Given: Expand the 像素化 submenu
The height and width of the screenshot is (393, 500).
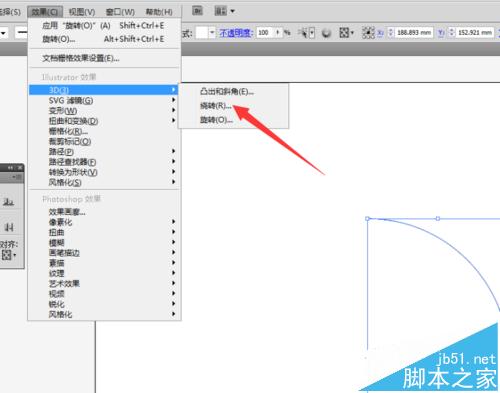Looking at the screenshot, I should [x=103, y=222].
